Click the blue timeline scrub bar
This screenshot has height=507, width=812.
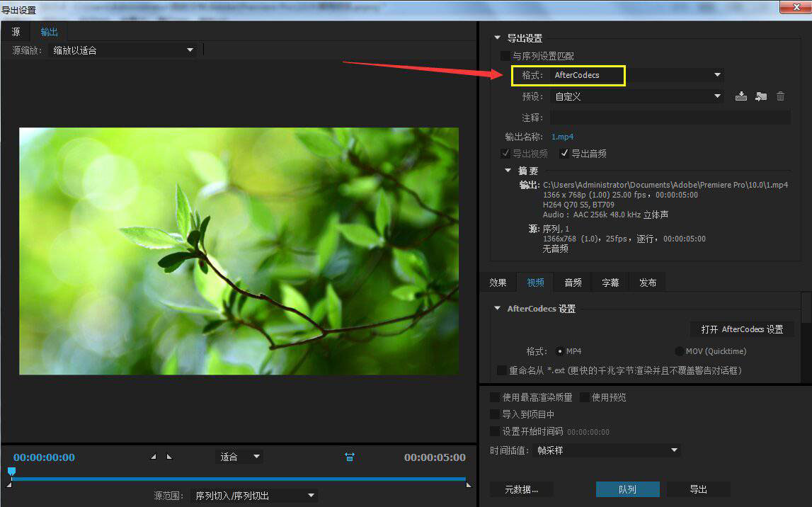239,479
